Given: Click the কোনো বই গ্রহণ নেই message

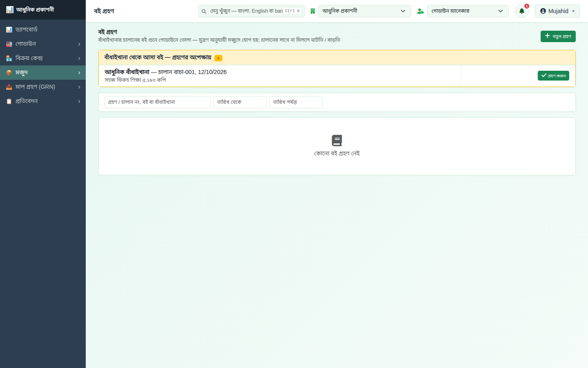Looking at the screenshot, I should [337, 153].
